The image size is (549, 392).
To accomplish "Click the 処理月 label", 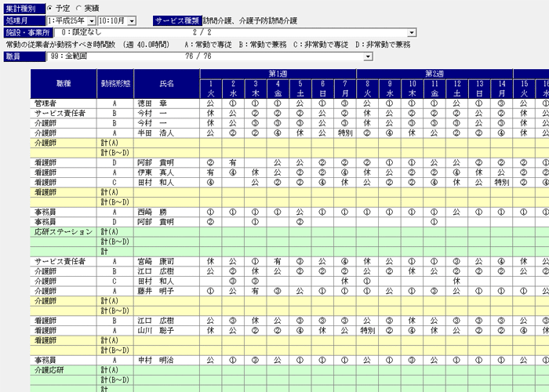I will pyautogui.click(x=24, y=20).
